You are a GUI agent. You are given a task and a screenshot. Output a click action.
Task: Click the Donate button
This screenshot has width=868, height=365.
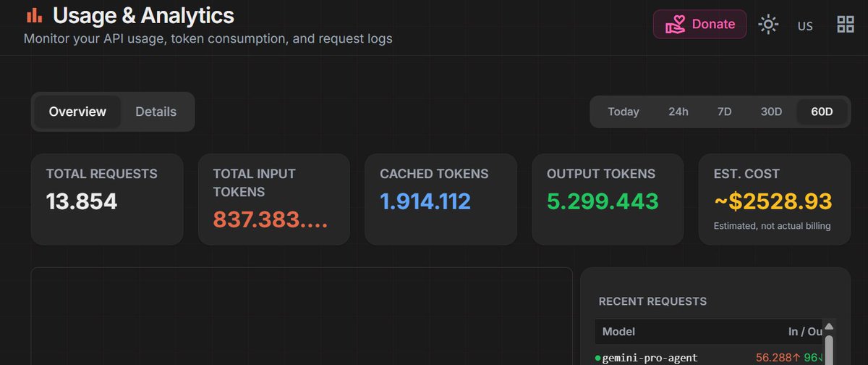[699, 24]
